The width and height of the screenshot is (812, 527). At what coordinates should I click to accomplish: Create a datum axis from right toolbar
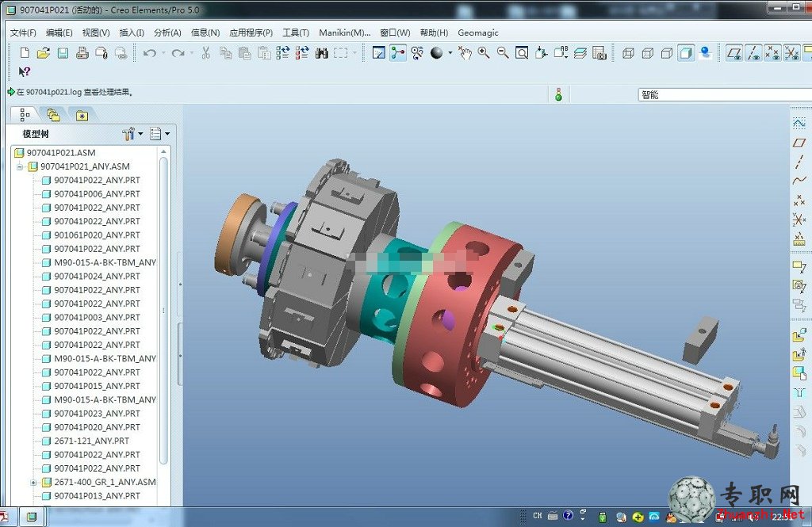tap(799, 162)
